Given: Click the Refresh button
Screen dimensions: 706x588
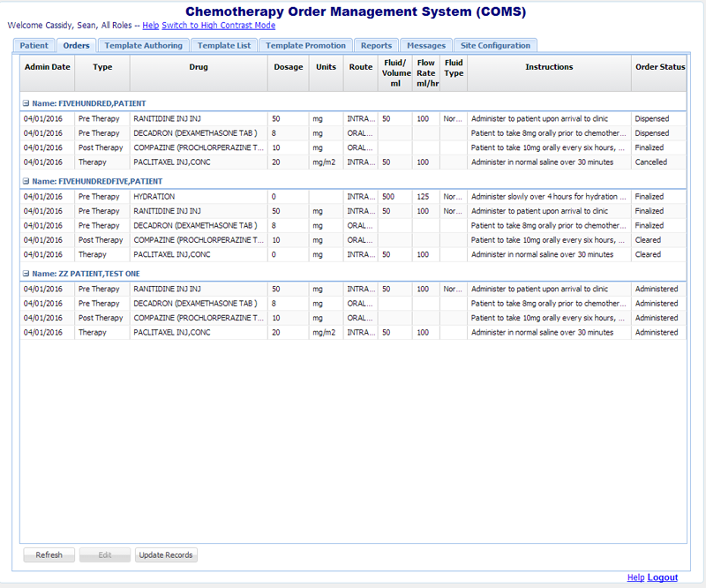Looking at the screenshot, I should tap(49, 555).
